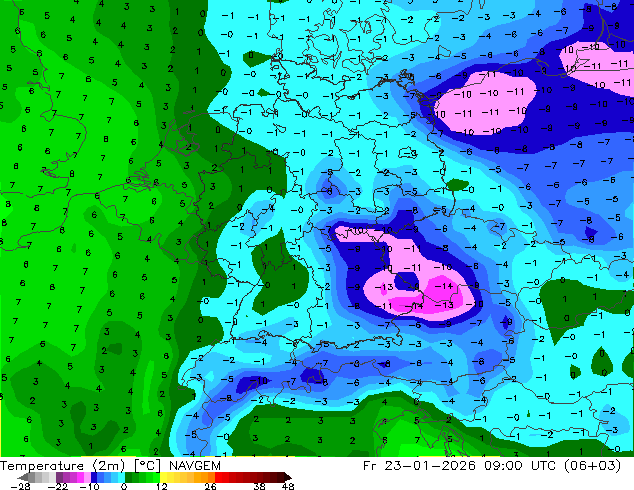Select the cyan legend swatch before zero
This screenshot has width=634, height=490.
121,477
